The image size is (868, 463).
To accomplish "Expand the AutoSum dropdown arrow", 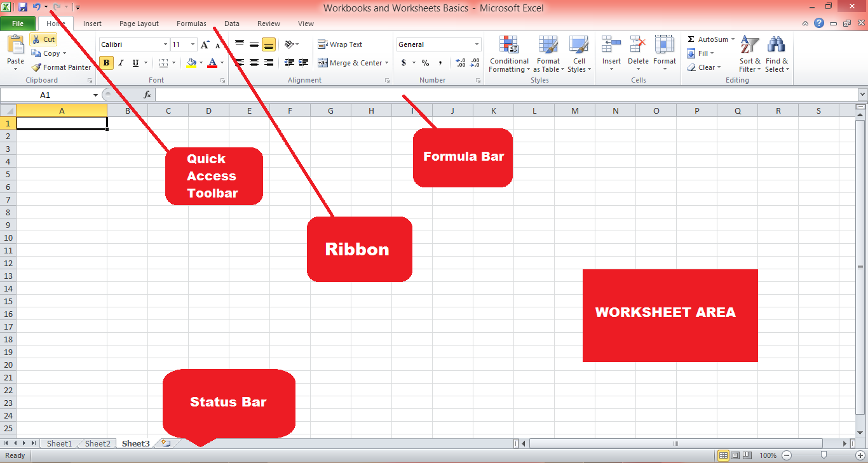I will coord(733,39).
